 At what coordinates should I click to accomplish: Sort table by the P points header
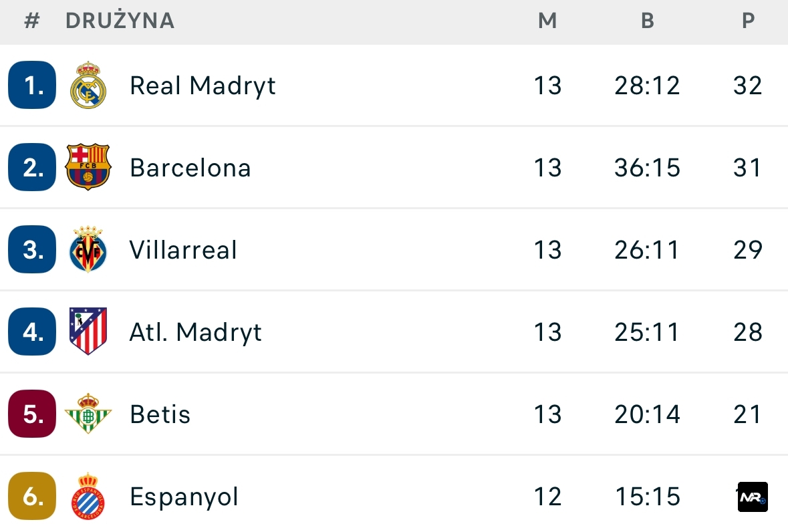tap(748, 21)
